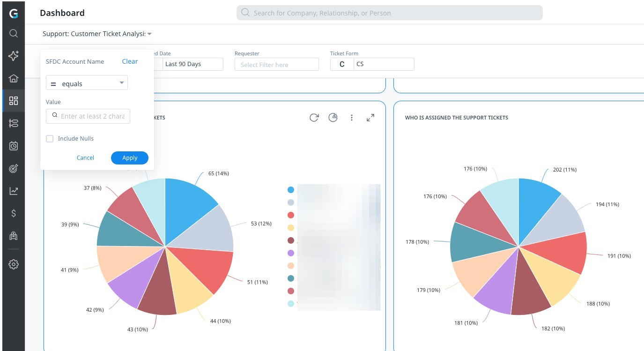Click the brown legend dot
The width and height of the screenshot is (644, 351).
(290, 240)
